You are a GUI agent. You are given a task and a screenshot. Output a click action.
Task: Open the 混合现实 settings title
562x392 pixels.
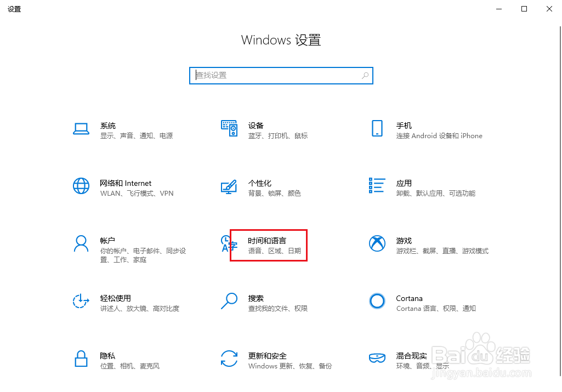[411, 356]
